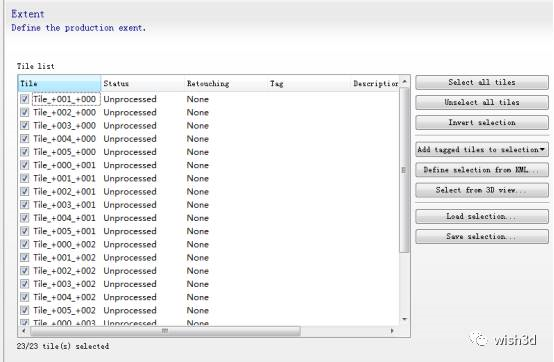The height and width of the screenshot is (362, 554).
Task: Select the Tile_+002_+000 row name
Action: tap(65, 112)
